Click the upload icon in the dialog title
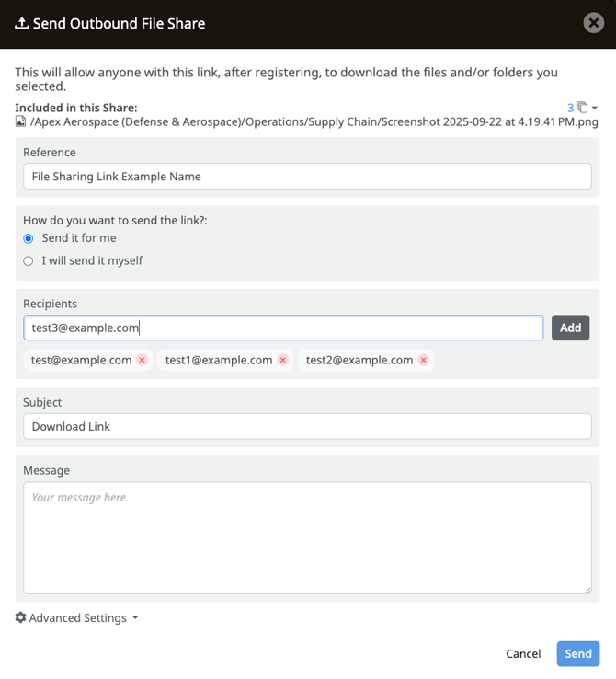The width and height of the screenshot is (616, 679). click(22, 23)
